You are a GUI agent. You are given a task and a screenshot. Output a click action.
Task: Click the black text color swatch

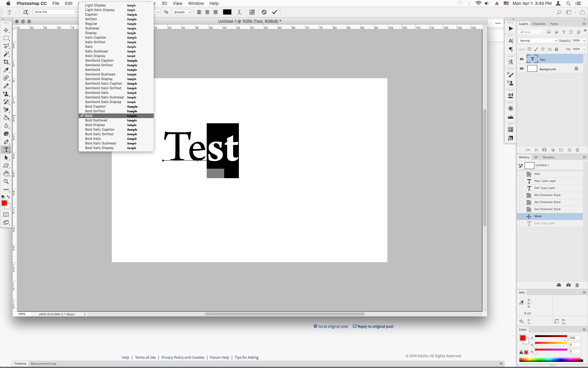coord(227,12)
